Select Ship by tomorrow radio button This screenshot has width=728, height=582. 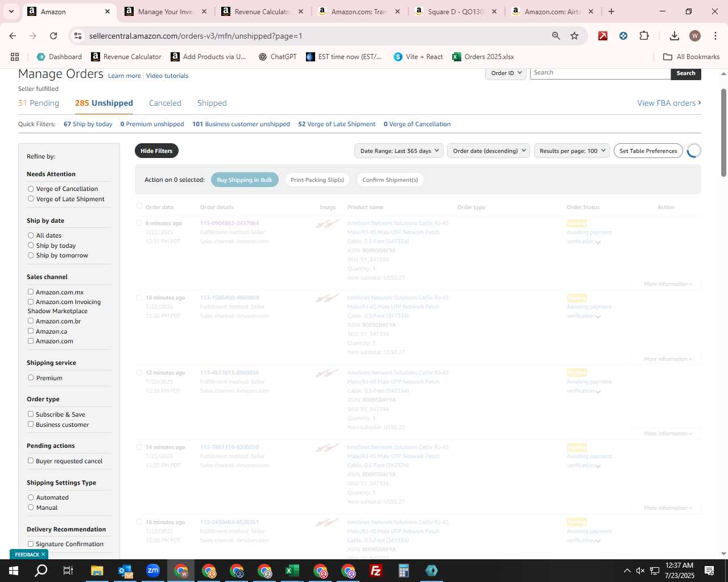(x=31, y=255)
